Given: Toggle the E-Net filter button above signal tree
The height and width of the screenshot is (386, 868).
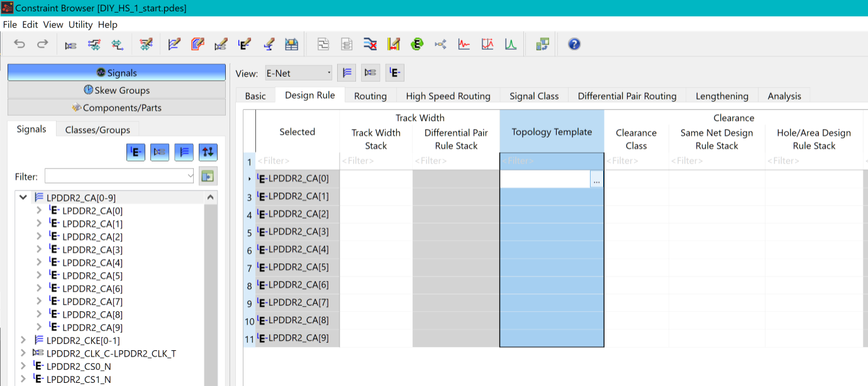Looking at the screenshot, I should (x=136, y=152).
